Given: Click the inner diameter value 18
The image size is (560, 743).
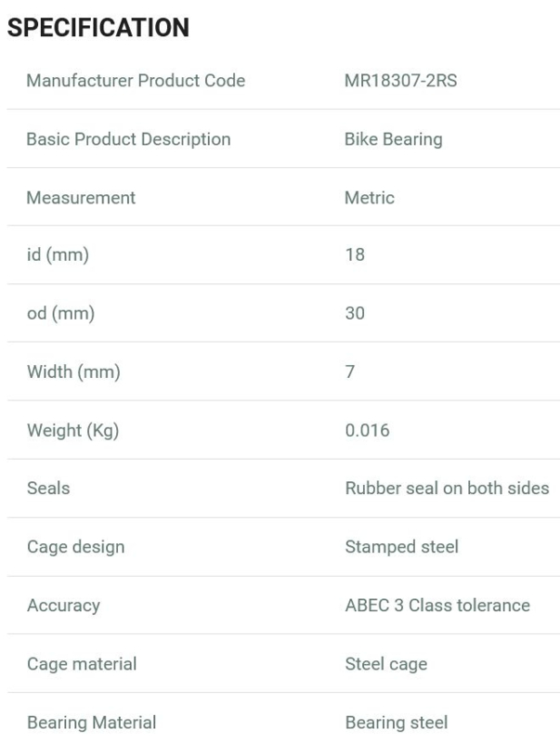Looking at the screenshot, I should (x=355, y=254).
